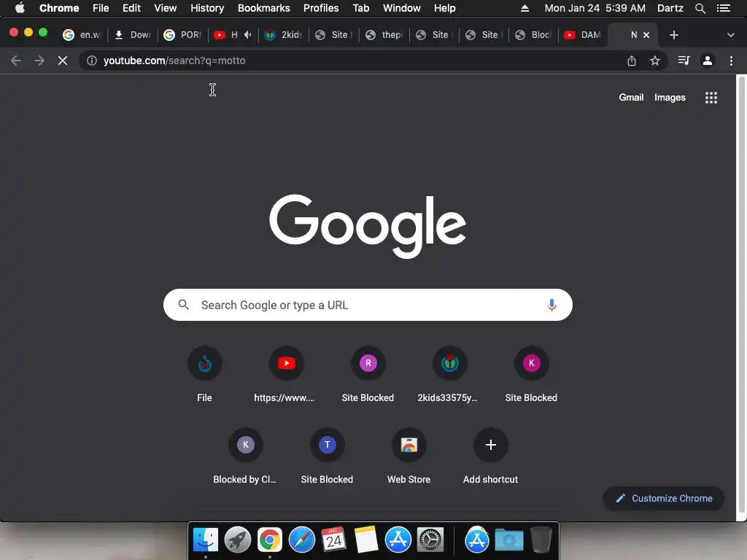Open Calendar from the Dock
The image size is (747, 560).
click(333, 540)
